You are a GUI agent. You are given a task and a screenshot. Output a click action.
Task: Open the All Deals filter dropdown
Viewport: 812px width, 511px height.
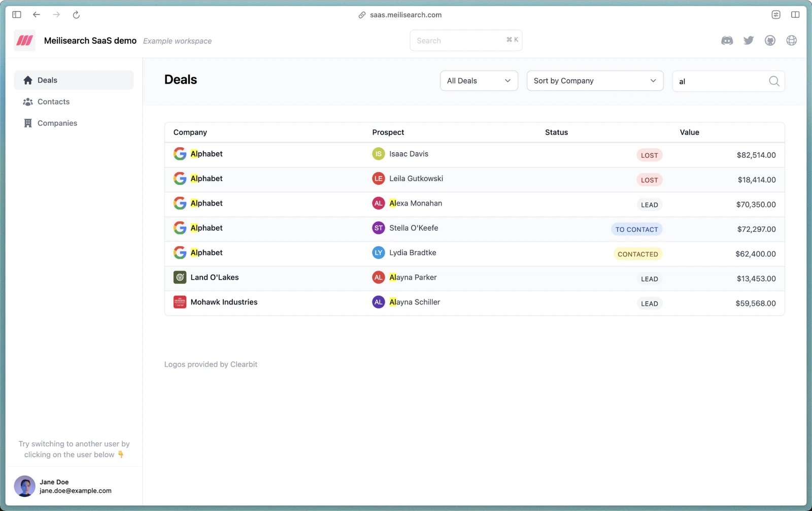point(478,80)
